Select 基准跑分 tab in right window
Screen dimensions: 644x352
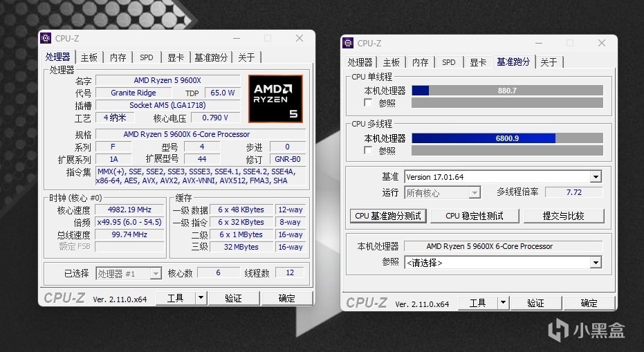[x=513, y=62]
